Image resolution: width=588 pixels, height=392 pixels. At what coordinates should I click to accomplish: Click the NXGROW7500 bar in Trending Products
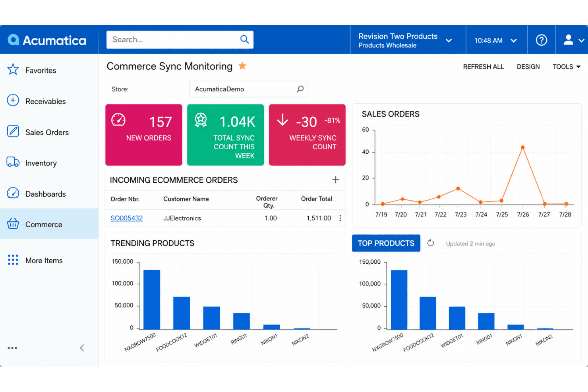[152, 299]
